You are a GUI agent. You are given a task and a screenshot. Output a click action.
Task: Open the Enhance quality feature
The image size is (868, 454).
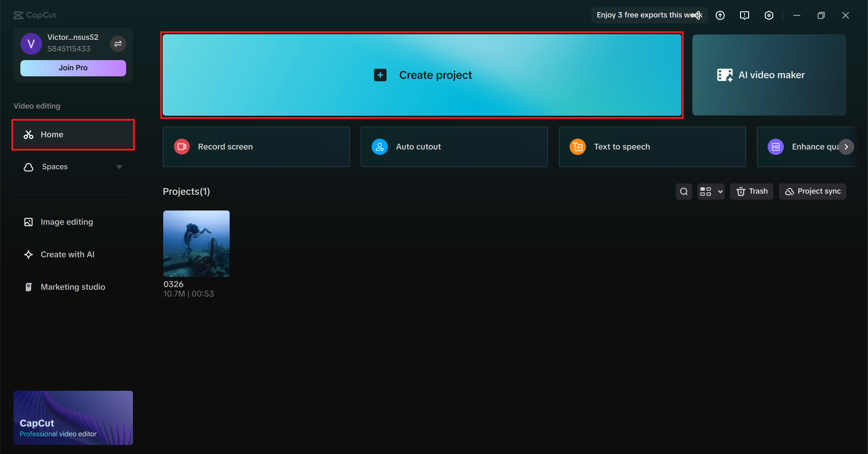pyautogui.click(x=809, y=146)
